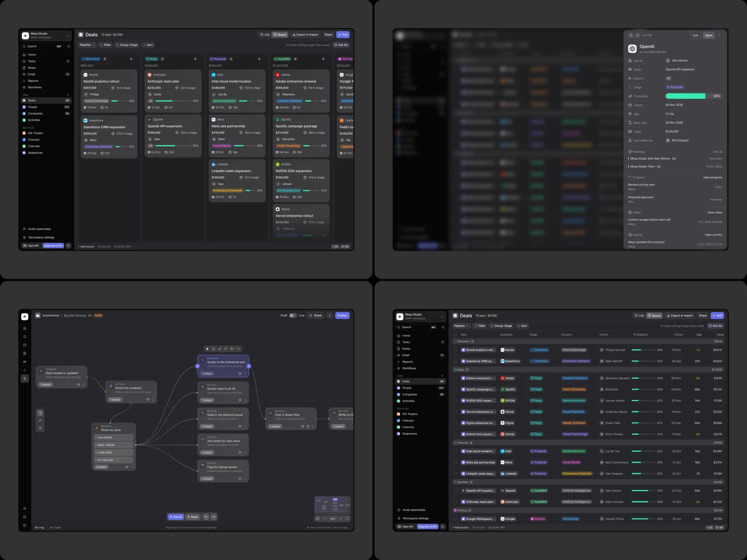The width and height of the screenshot is (747, 560).
Task: Open options menu on Route by value node
Action: point(132,467)
